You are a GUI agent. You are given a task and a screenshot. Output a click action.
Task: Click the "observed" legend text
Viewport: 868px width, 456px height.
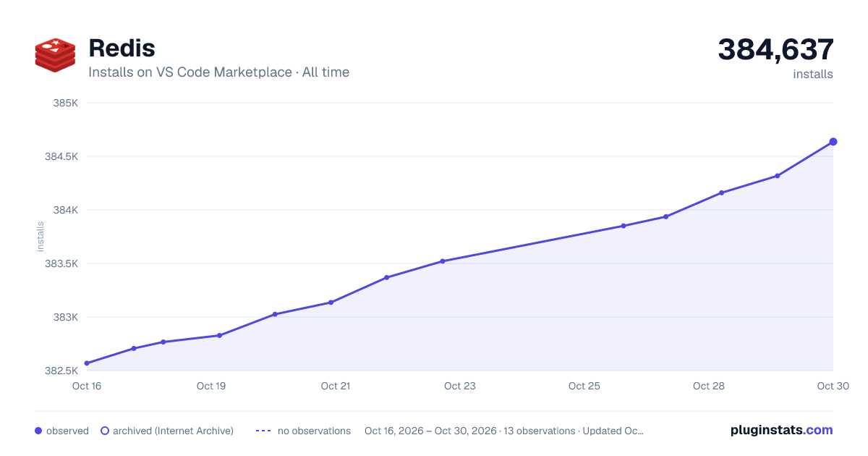(x=67, y=431)
